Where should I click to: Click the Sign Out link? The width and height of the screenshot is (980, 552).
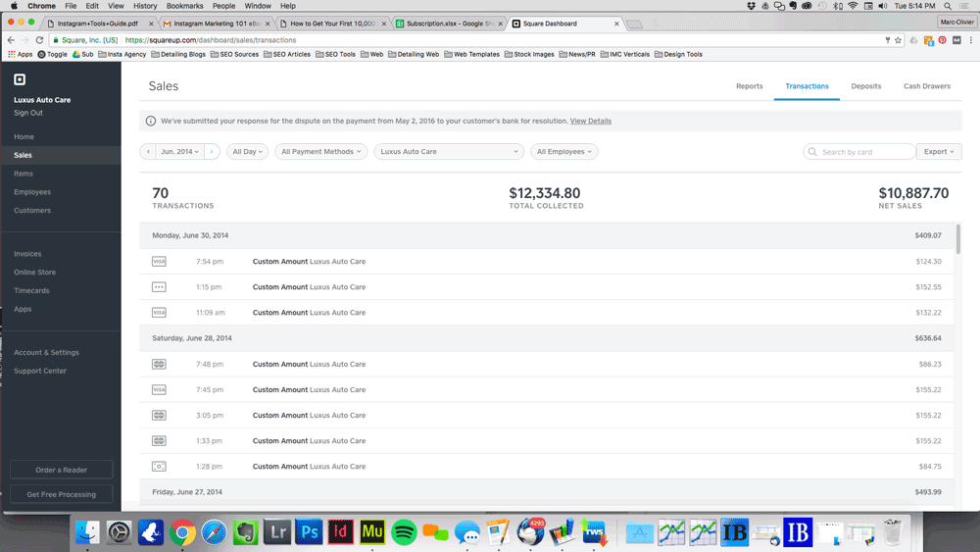coord(28,113)
